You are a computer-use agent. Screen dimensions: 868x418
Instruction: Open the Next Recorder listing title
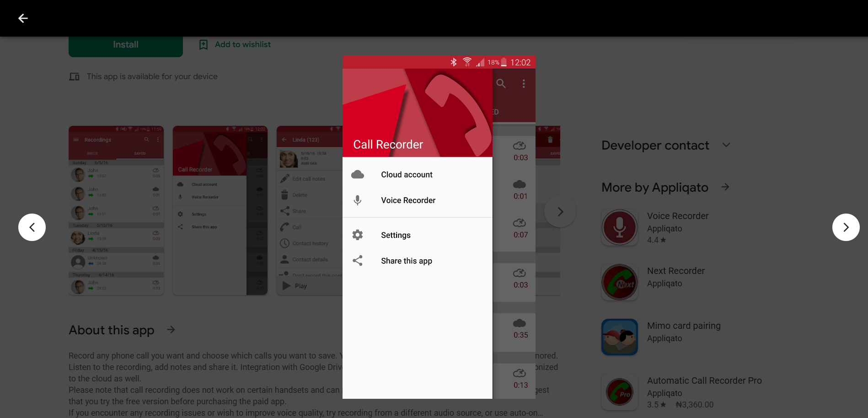tap(676, 271)
